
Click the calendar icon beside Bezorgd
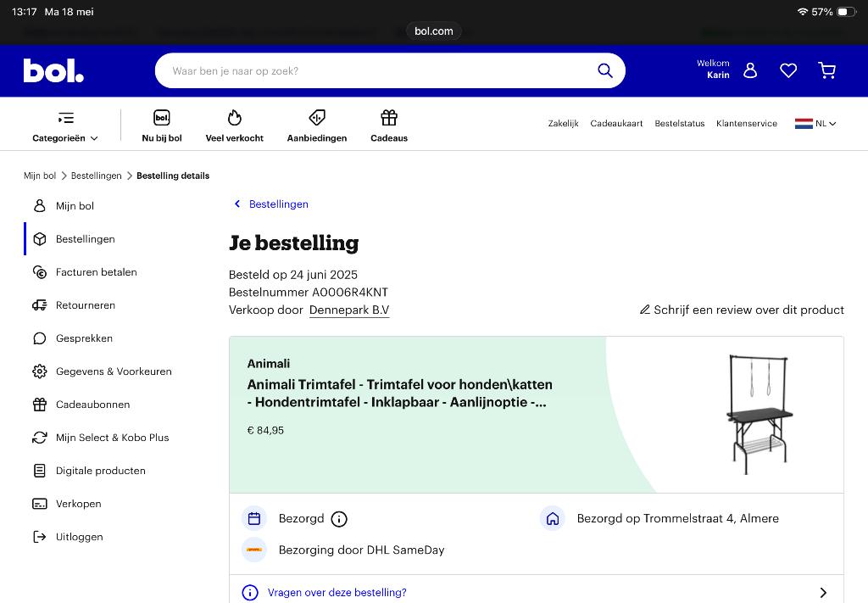click(x=254, y=519)
